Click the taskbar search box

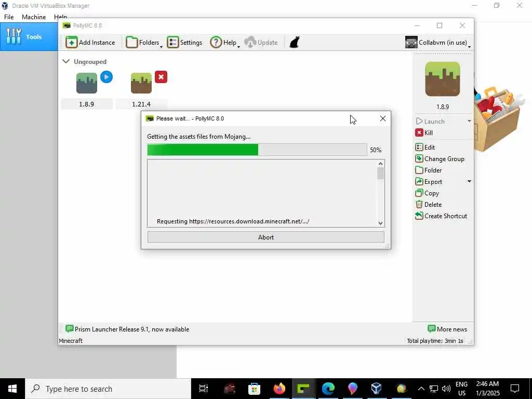[x=108, y=389]
